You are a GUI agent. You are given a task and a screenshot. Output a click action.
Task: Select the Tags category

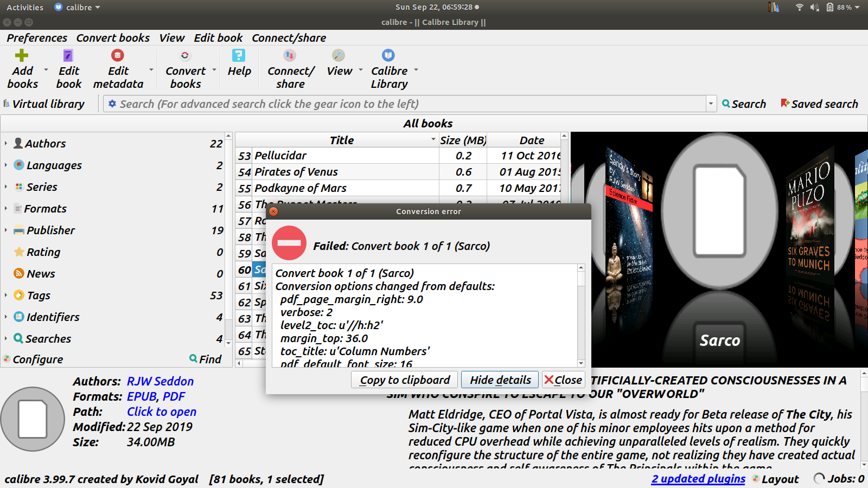pos(38,296)
